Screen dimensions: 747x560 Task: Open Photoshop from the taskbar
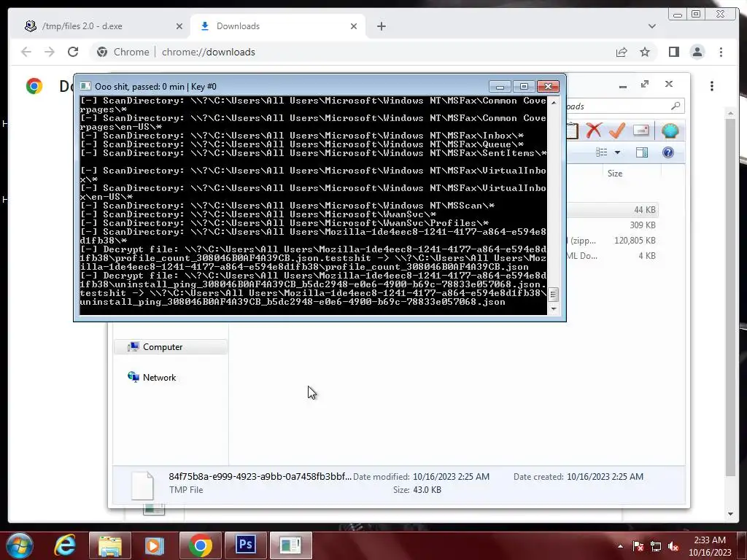pos(246,545)
